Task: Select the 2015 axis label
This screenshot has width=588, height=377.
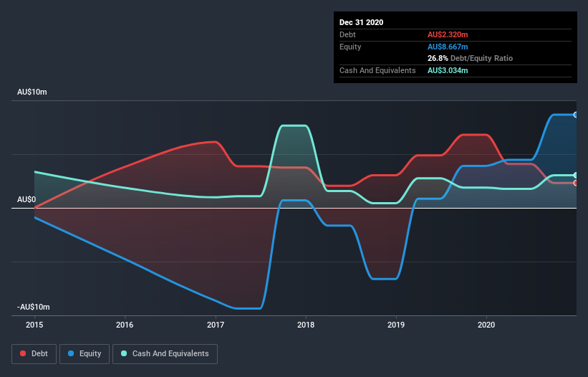Action: click(x=34, y=325)
